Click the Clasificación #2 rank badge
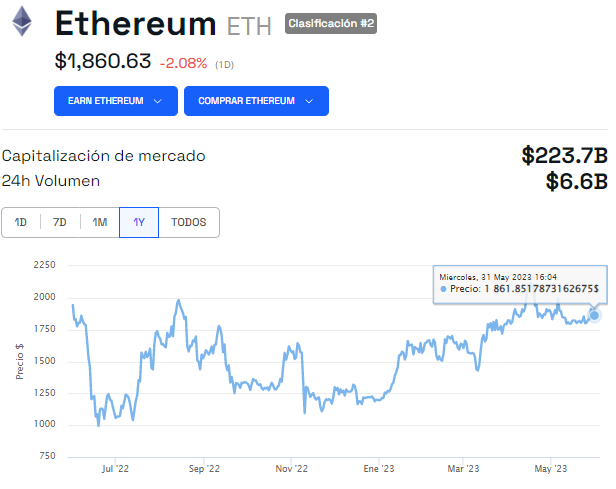This screenshot has width=616, height=489. 331,23
